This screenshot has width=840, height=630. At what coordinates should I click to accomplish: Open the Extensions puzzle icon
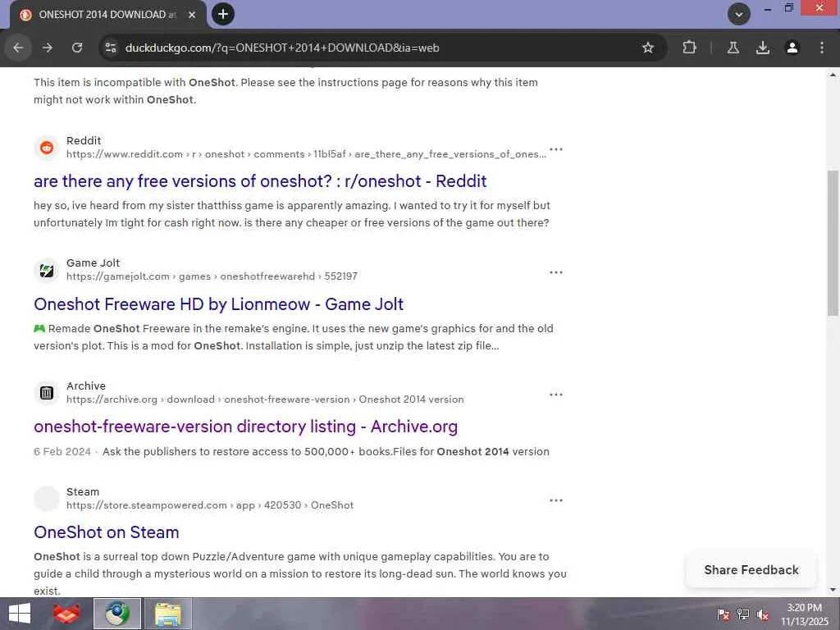(689, 48)
